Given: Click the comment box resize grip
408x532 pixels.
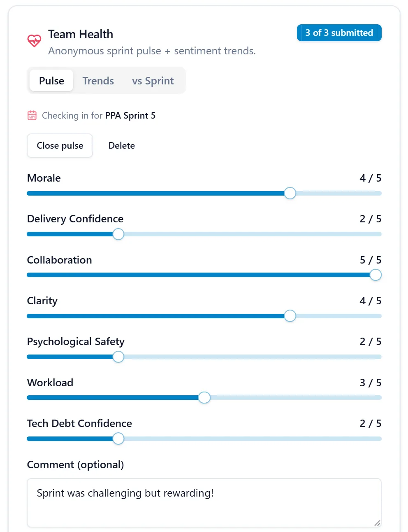Looking at the screenshot, I should 377,523.
